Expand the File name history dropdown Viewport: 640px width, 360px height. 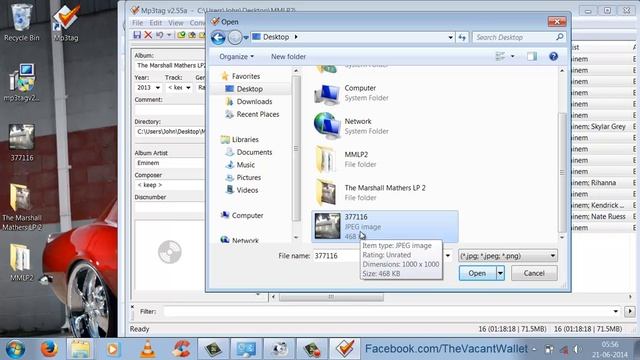[448, 256]
